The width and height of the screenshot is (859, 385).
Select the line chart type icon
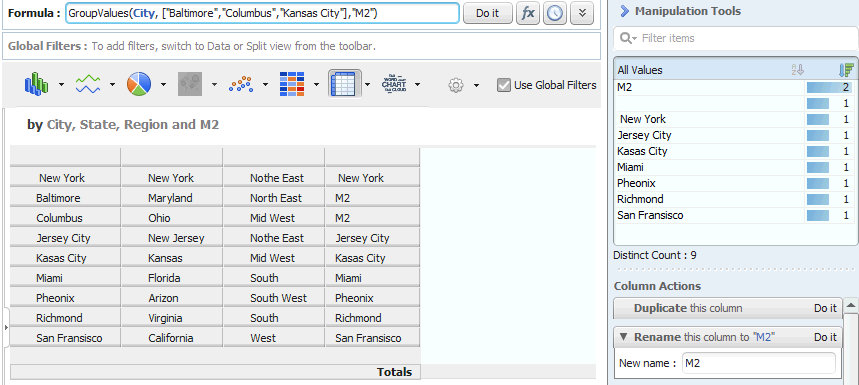(88, 84)
